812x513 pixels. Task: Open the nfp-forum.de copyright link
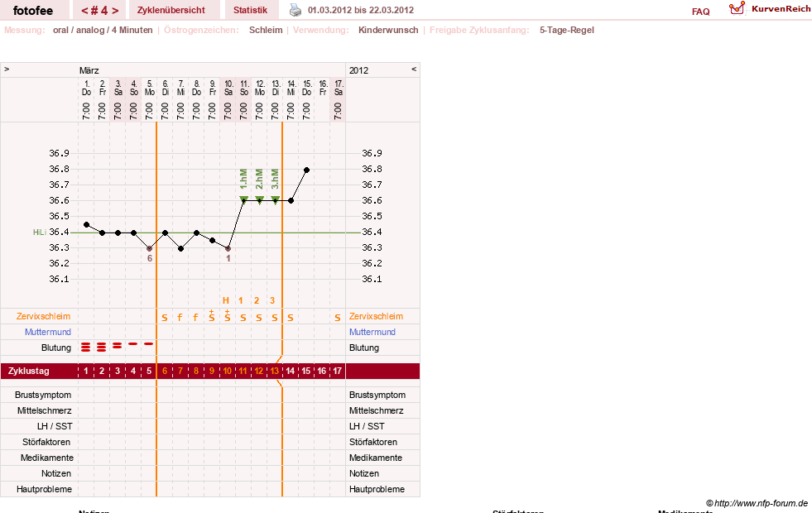[x=757, y=503]
